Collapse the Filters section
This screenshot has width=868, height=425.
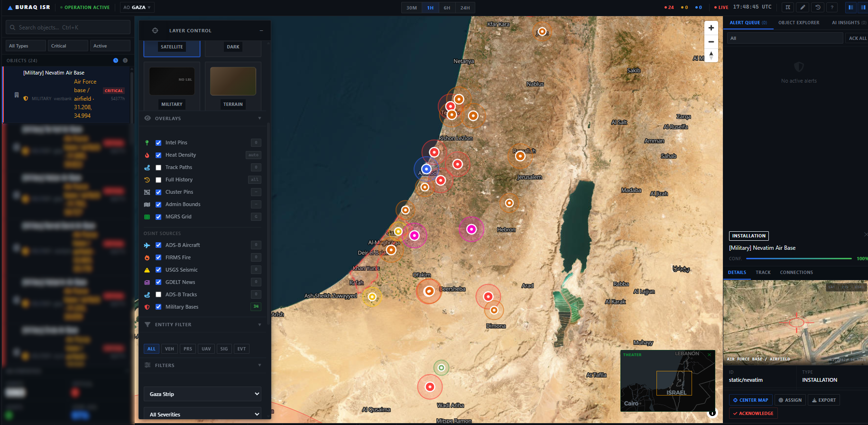point(259,366)
